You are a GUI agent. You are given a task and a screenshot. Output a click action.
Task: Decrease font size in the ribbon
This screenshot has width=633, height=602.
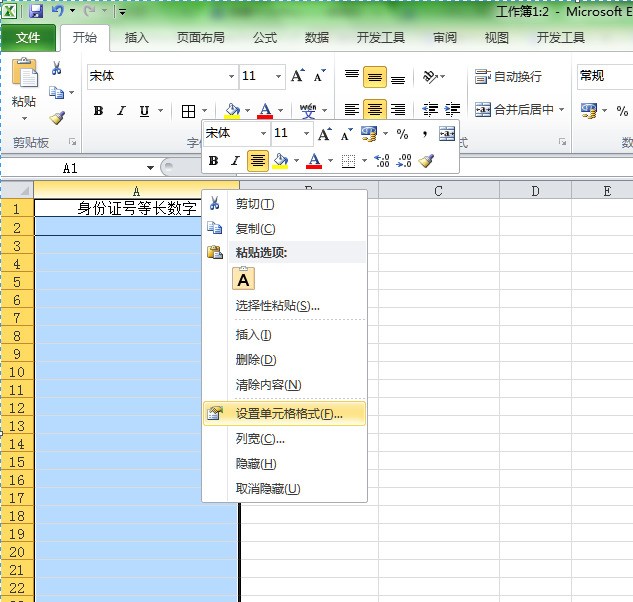[319, 76]
